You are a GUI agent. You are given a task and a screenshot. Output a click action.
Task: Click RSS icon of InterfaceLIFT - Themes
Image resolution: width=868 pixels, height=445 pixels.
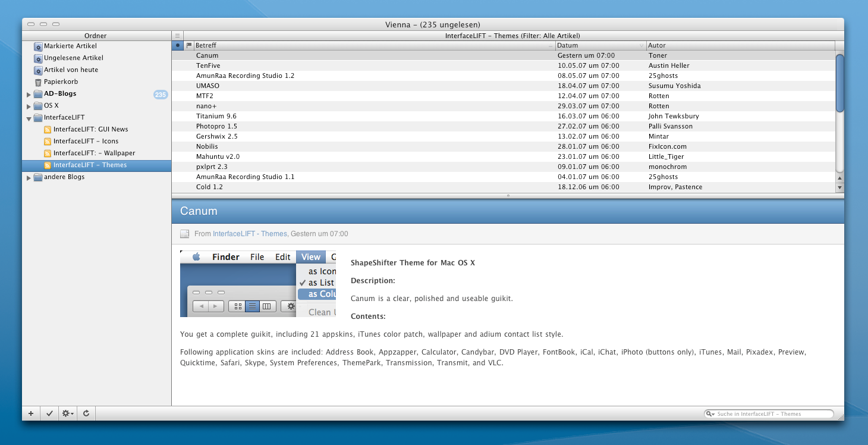(x=48, y=165)
